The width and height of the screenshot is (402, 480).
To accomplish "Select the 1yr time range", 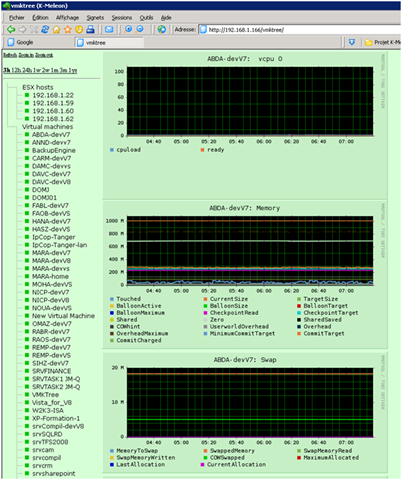I will pyautogui.click(x=73, y=70).
